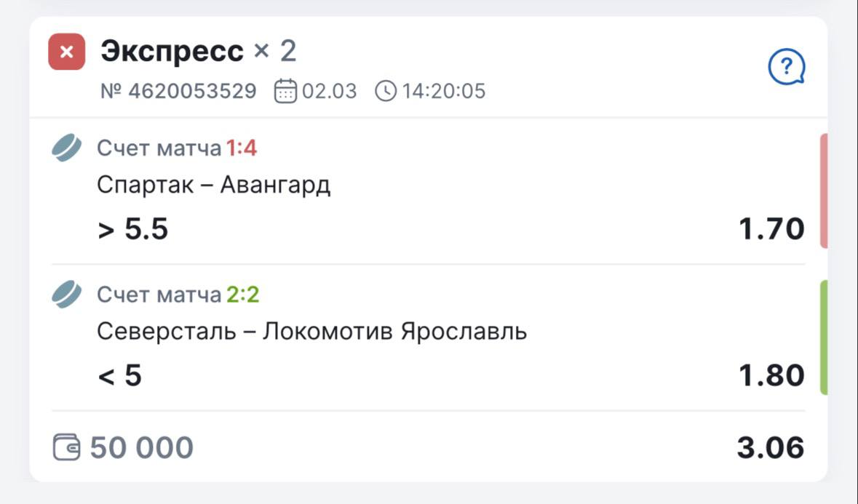Click bet number № 4620053529
Screen dimensions: 858x504
[x=178, y=92]
